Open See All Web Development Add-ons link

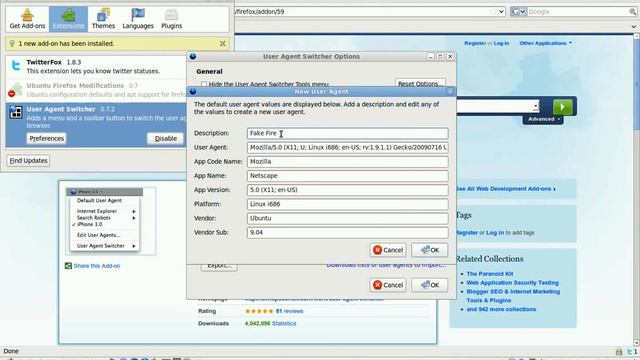click(x=506, y=189)
